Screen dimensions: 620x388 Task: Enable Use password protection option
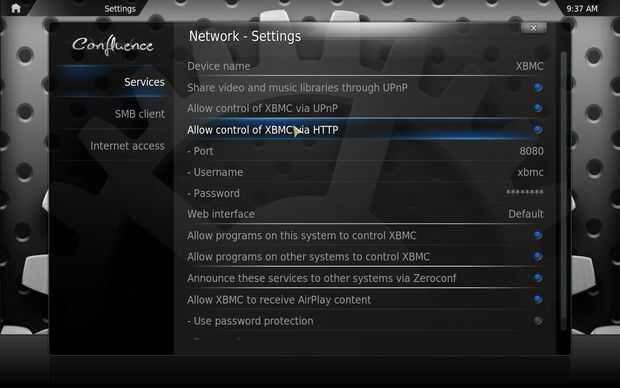click(537, 321)
